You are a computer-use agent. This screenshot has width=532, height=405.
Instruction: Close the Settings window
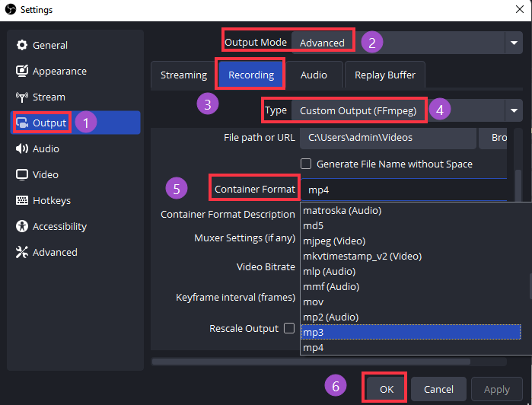[x=520, y=9]
